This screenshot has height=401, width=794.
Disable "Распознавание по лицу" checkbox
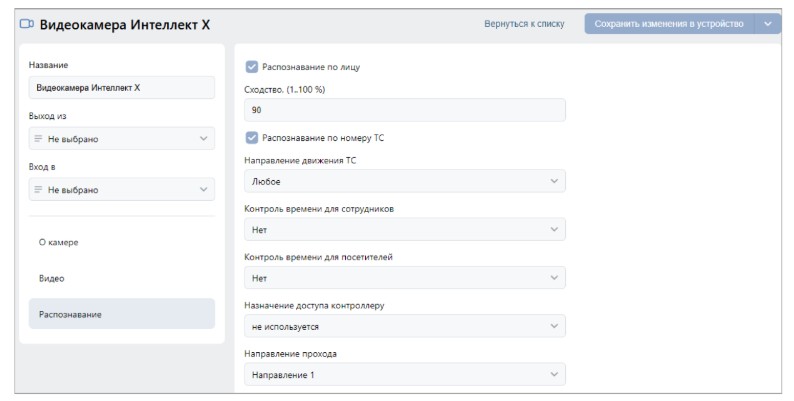[x=251, y=67]
